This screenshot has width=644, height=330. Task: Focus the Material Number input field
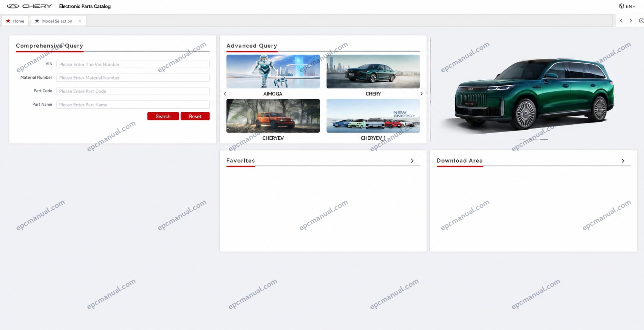tap(133, 78)
